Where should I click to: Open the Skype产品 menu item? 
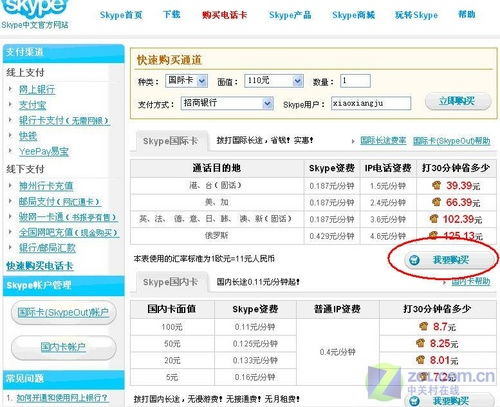290,15
